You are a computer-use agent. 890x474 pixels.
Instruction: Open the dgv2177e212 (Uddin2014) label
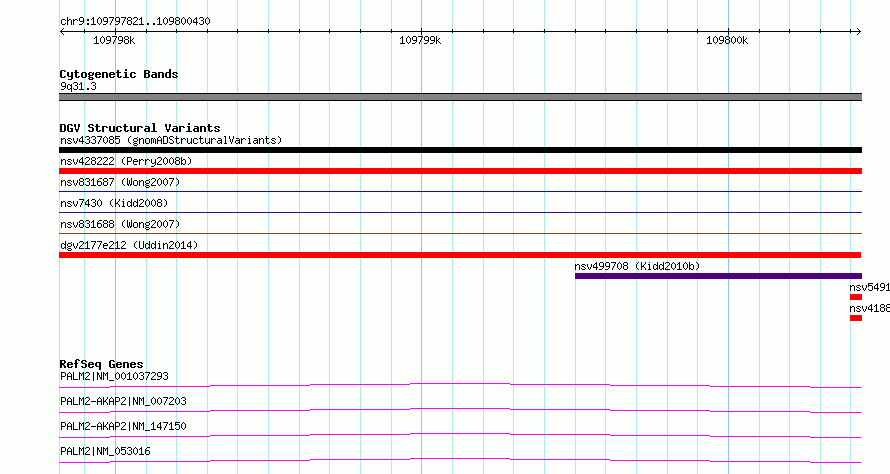coord(129,245)
